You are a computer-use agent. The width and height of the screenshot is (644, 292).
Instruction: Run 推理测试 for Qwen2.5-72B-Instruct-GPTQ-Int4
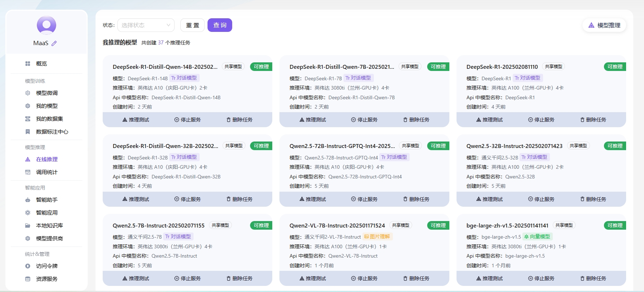click(313, 199)
